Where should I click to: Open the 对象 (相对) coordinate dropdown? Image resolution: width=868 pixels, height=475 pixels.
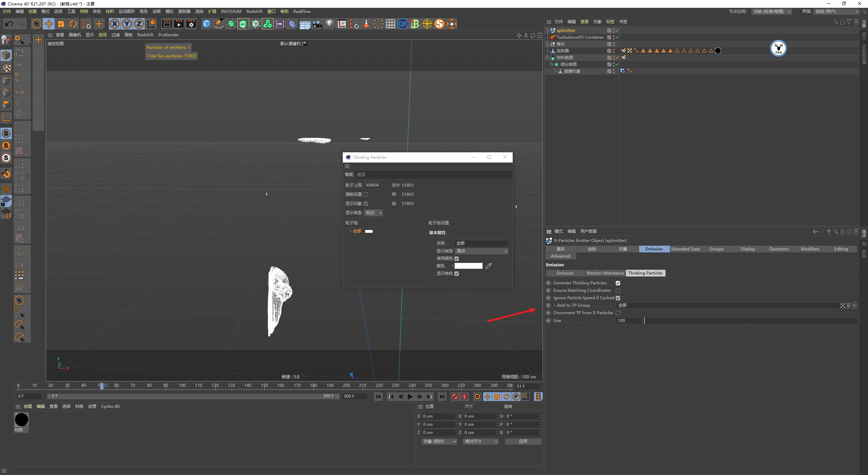click(439, 441)
